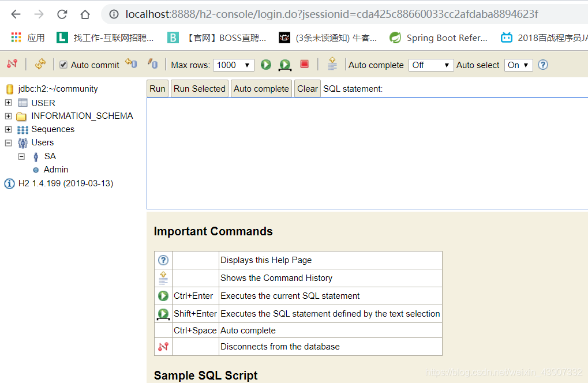The width and height of the screenshot is (588, 383).
Task: Click the H2 version info icon
Action: (x=9, y=183)
